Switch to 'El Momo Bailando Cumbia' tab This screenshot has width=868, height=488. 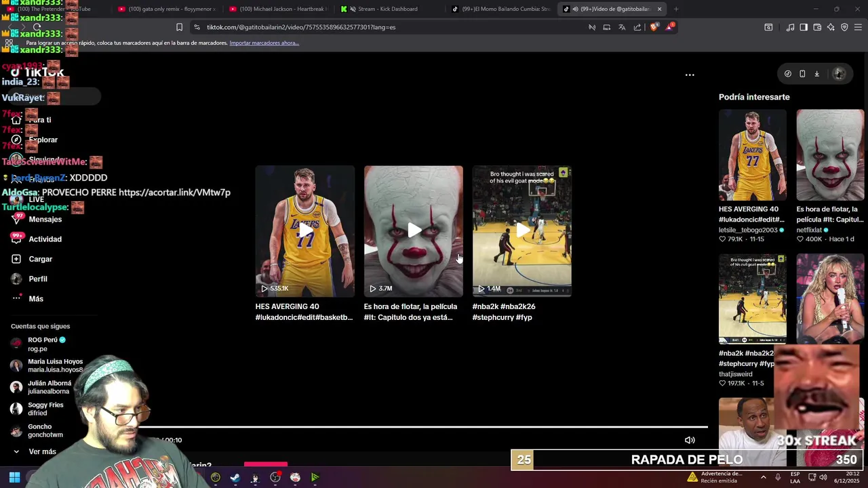coord(501,9)
